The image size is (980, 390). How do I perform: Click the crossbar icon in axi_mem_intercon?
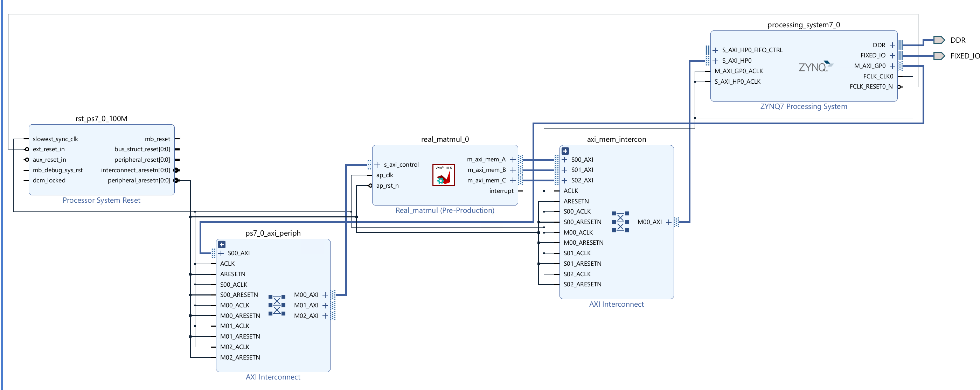[x=620, y=222]
